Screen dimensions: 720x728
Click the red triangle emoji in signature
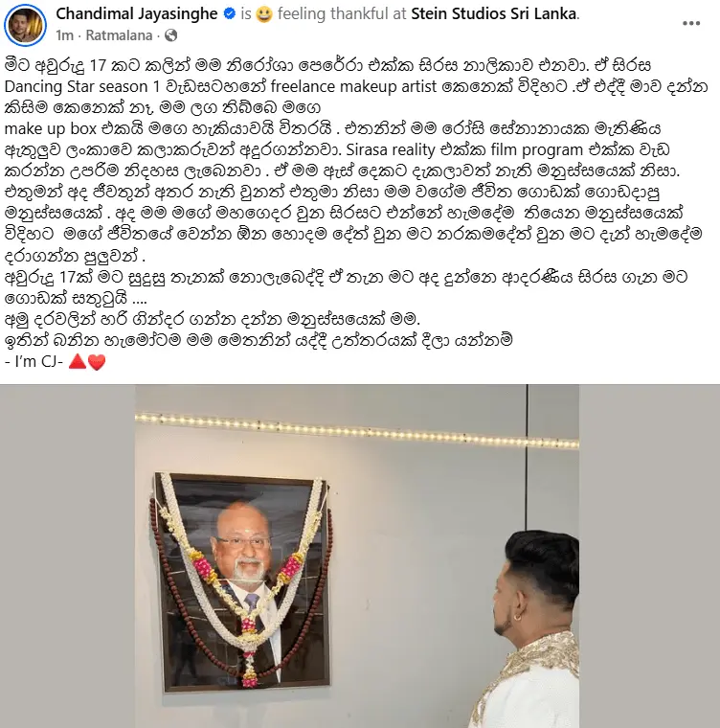click(x=77, y=361)
